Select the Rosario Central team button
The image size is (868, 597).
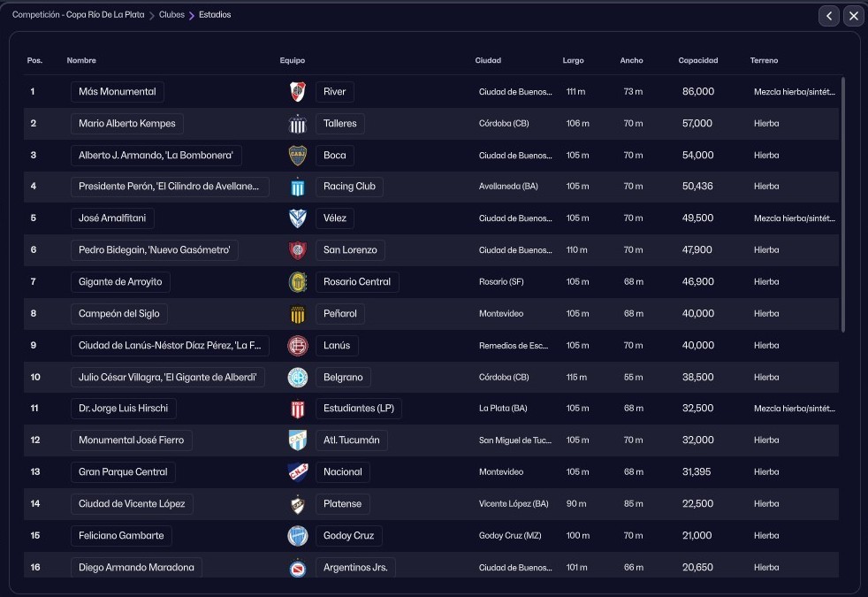coord(357,282)
